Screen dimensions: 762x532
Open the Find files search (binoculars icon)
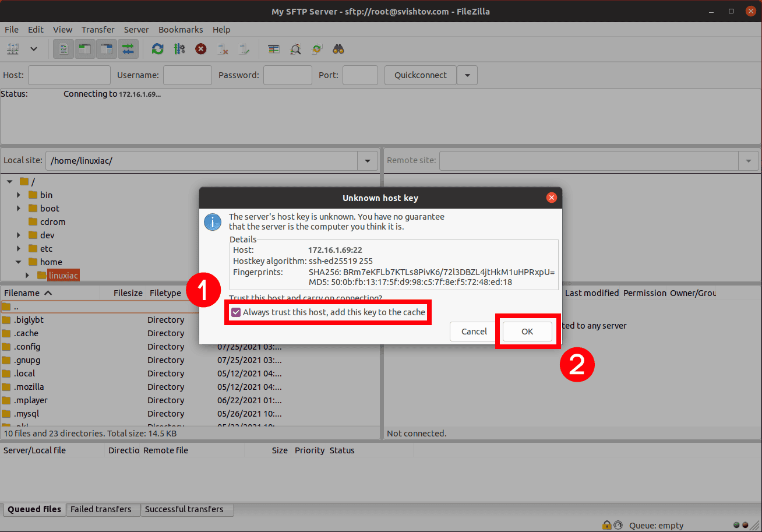point(338,48)
